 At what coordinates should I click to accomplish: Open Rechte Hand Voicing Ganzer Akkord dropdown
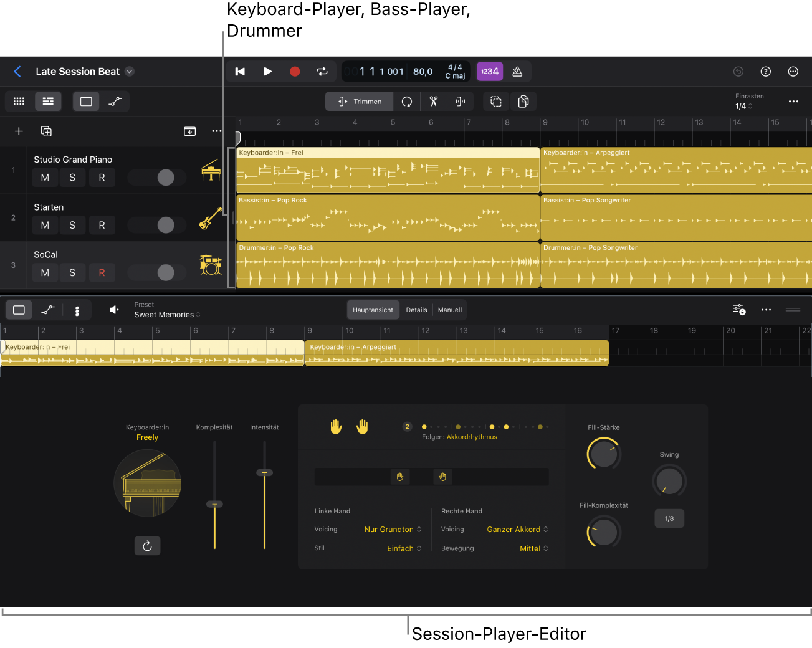pyautogui.click(x=518, y=530)
